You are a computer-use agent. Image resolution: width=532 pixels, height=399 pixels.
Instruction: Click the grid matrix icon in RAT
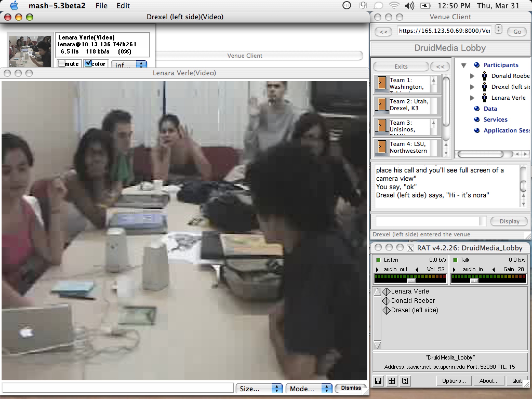pos(391,381)
